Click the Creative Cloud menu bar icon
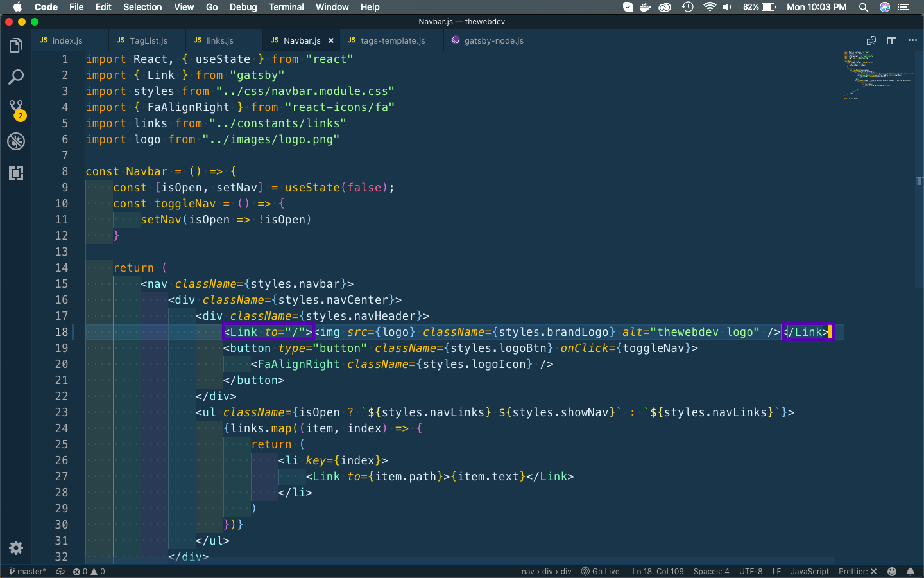 point(665,7)
